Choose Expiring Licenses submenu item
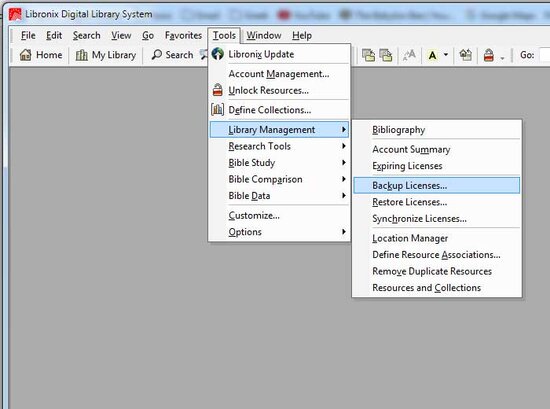This screenshot has width=550, height=409. (437, 166)
